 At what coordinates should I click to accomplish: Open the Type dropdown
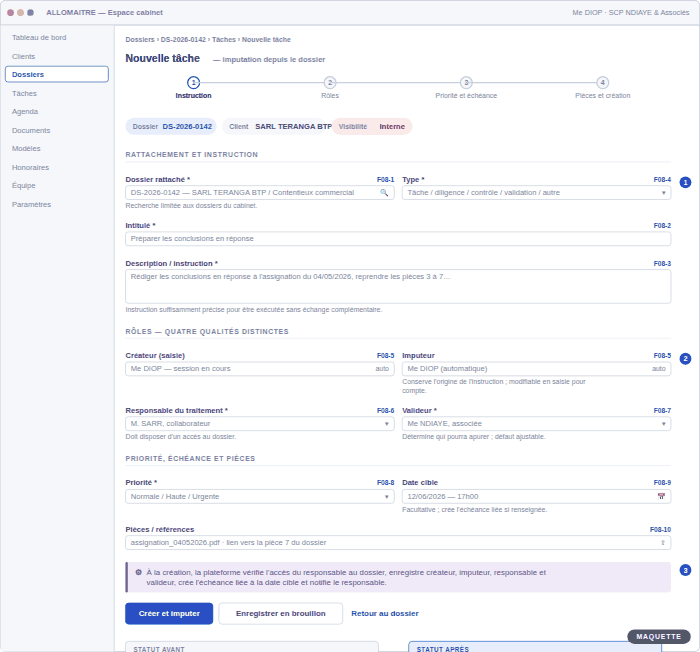point(536,192)
